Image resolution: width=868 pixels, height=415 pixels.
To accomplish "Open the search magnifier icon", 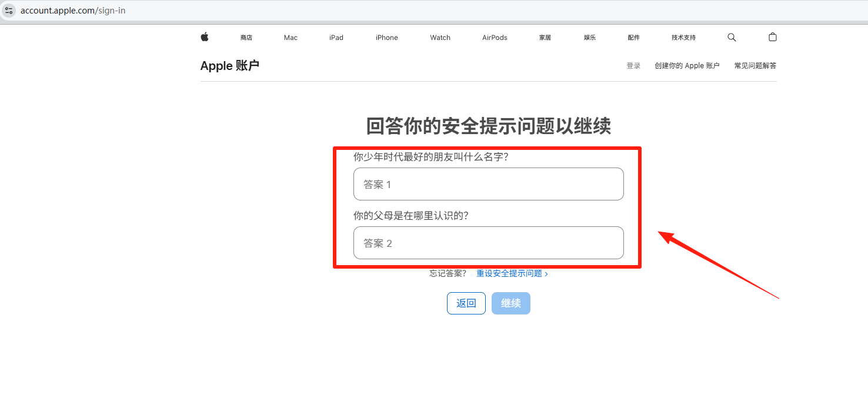I will (732, 37).
